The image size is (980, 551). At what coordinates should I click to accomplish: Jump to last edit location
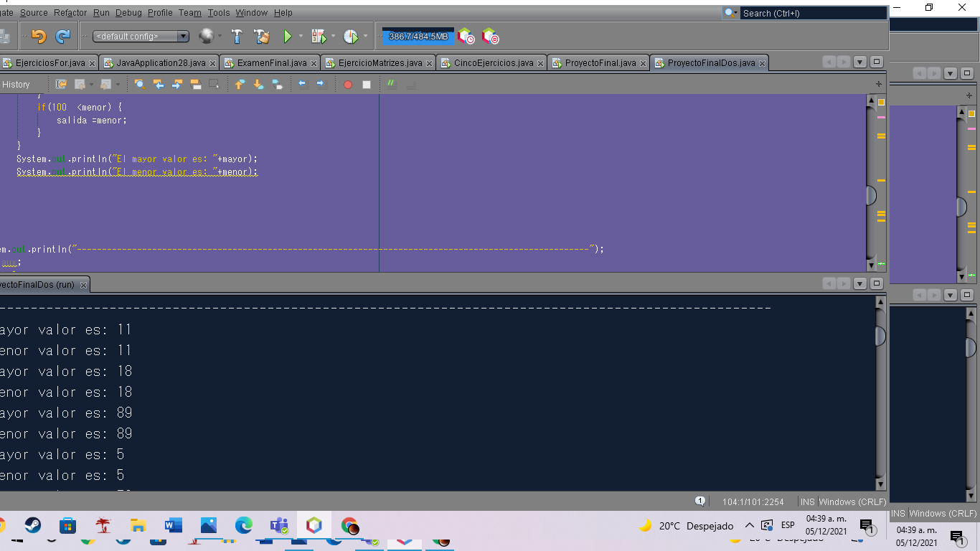[61, 84]
